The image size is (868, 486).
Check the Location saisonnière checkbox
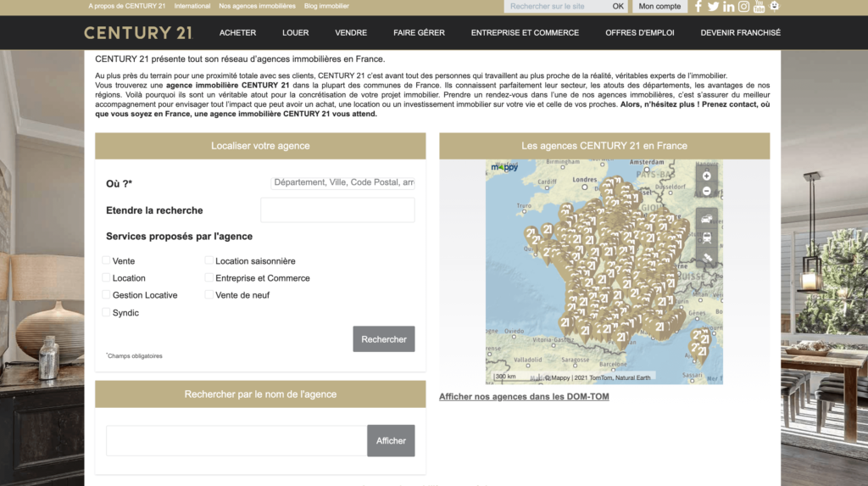coord(209,260)
